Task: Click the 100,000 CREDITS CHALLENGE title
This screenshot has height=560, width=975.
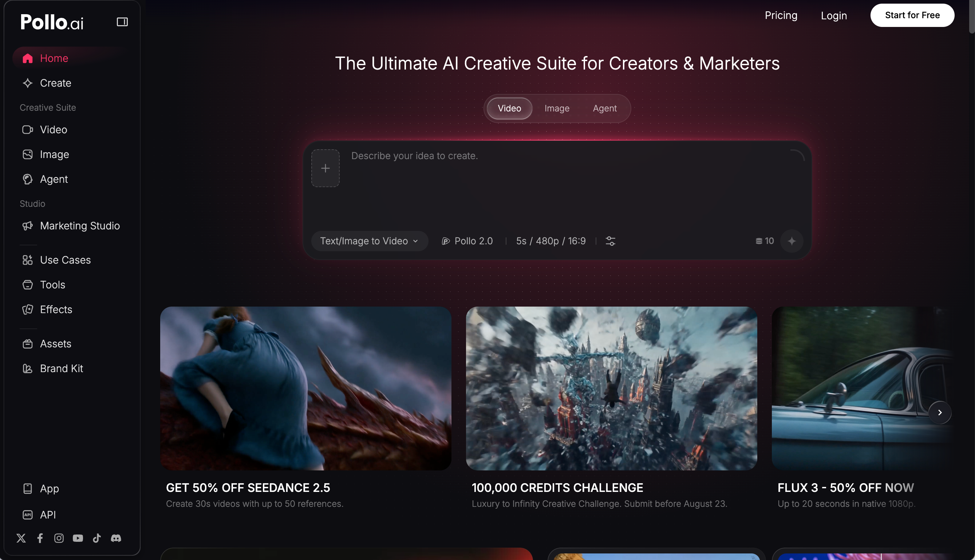Action: (x=557, y=488)
